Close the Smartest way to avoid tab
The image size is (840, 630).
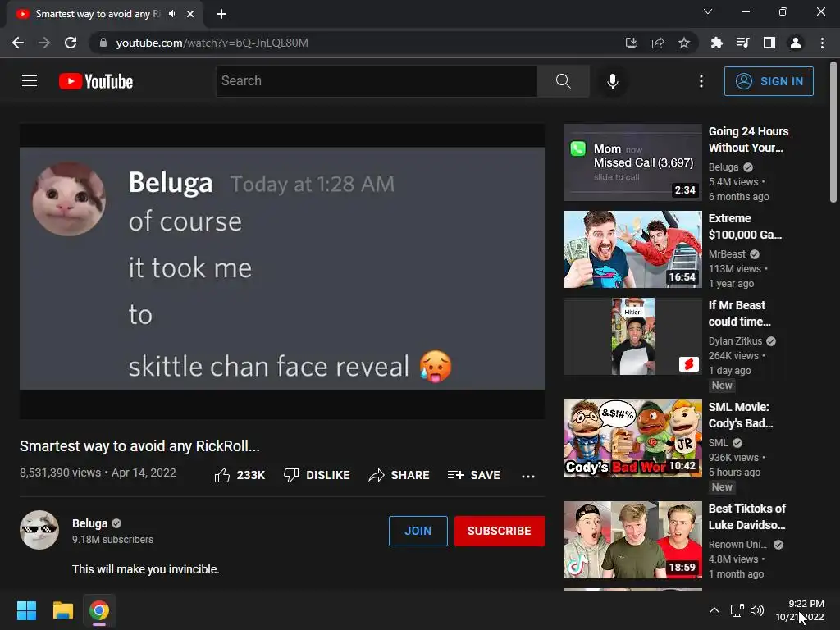[190, 14]
